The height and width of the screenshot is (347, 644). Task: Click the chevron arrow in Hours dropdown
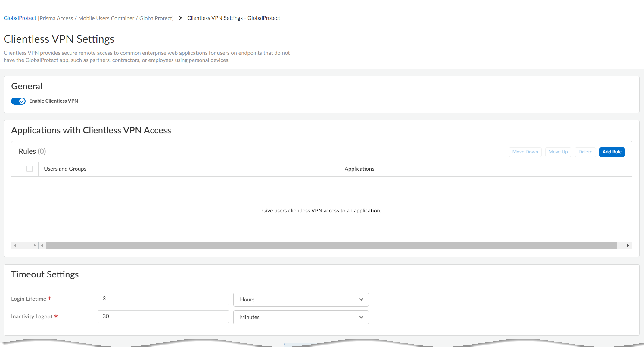tap(361, 299)
